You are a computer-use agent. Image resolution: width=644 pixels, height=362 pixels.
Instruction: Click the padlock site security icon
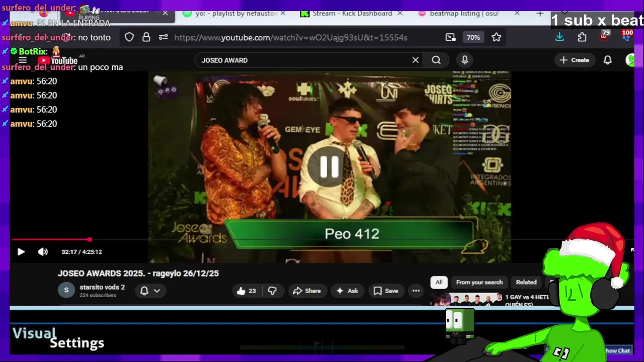point(146,37)
